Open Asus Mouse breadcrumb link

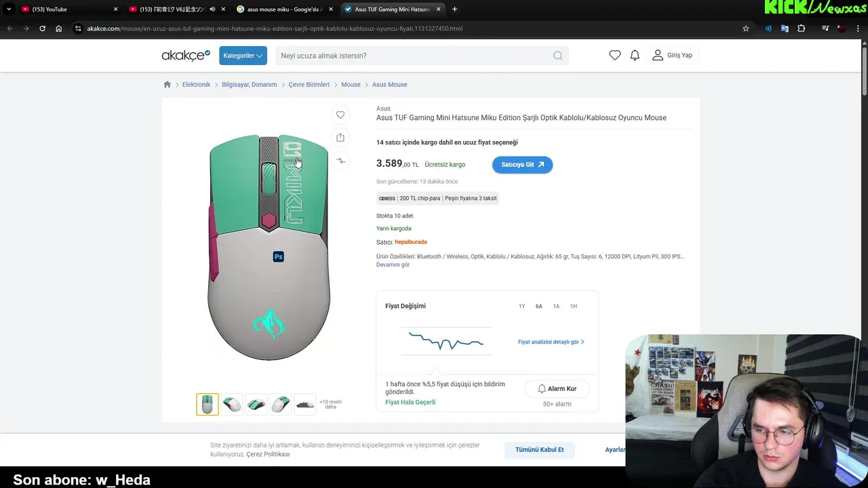point(390,85)
